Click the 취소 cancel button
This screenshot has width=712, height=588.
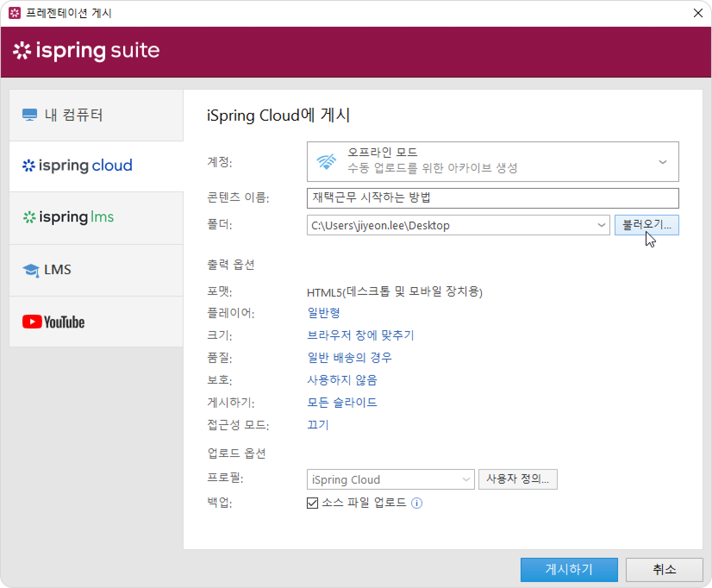click(664, 569)
